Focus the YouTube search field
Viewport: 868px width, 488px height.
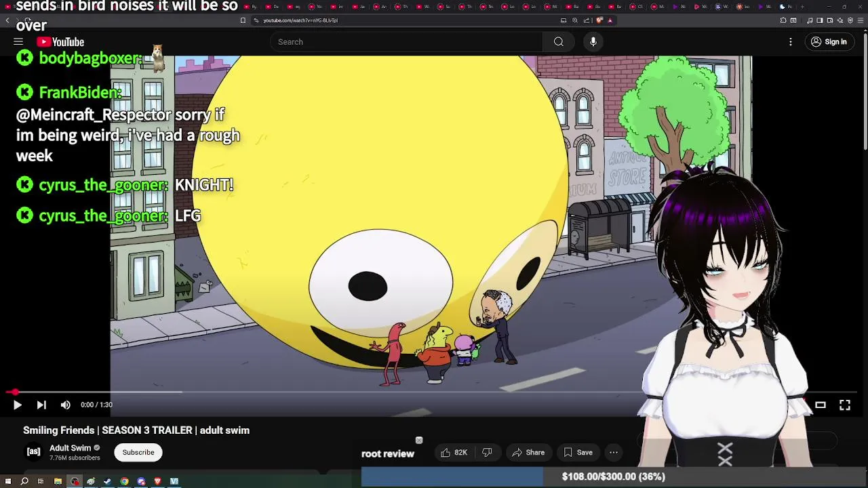click(x=406, y=42)
